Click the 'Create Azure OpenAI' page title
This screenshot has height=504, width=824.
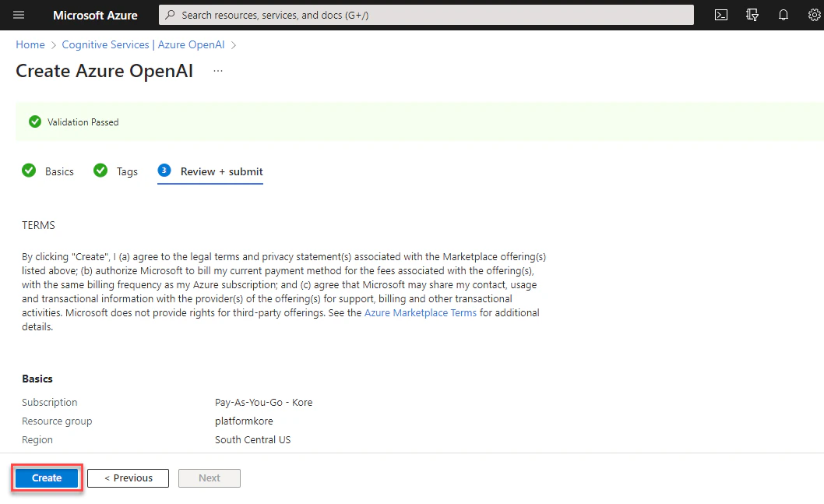point(104,71)
